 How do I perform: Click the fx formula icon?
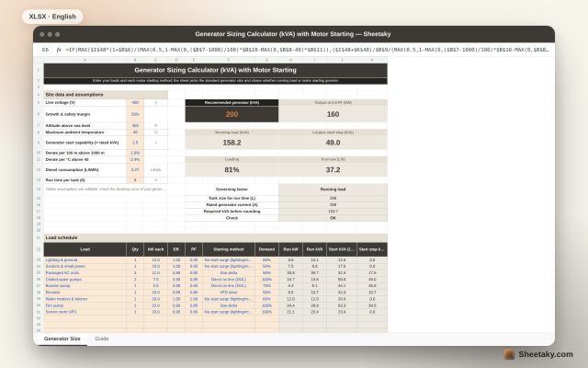tap(59, 50)
